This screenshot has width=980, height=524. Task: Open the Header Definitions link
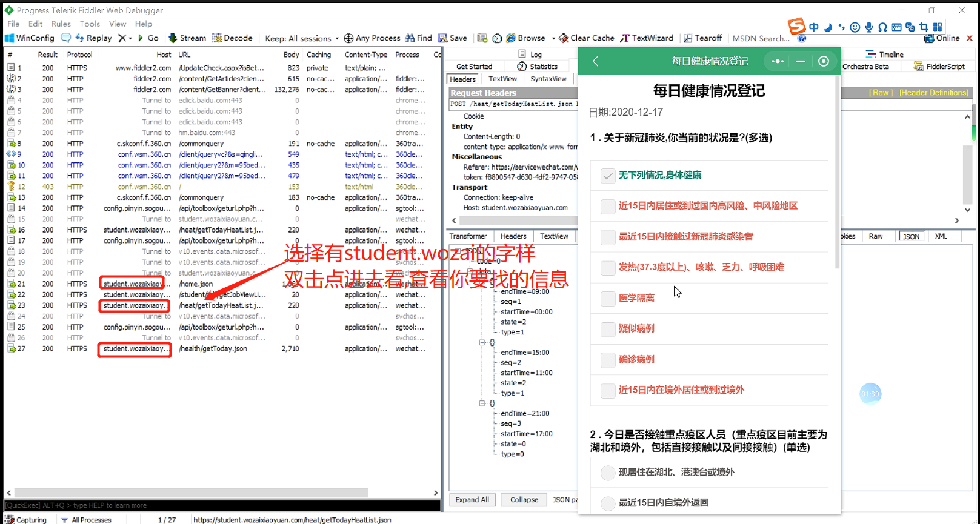[934, 93]
